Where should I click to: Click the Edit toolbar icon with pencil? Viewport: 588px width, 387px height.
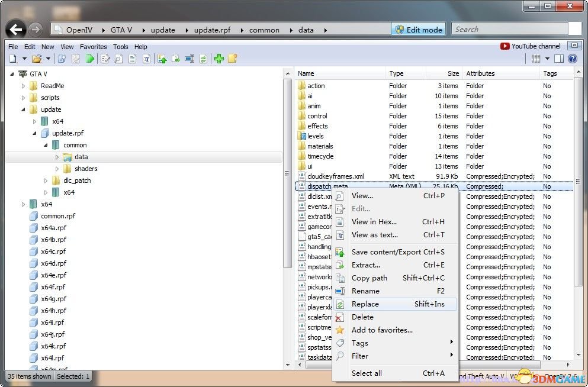tap(105, 59)
